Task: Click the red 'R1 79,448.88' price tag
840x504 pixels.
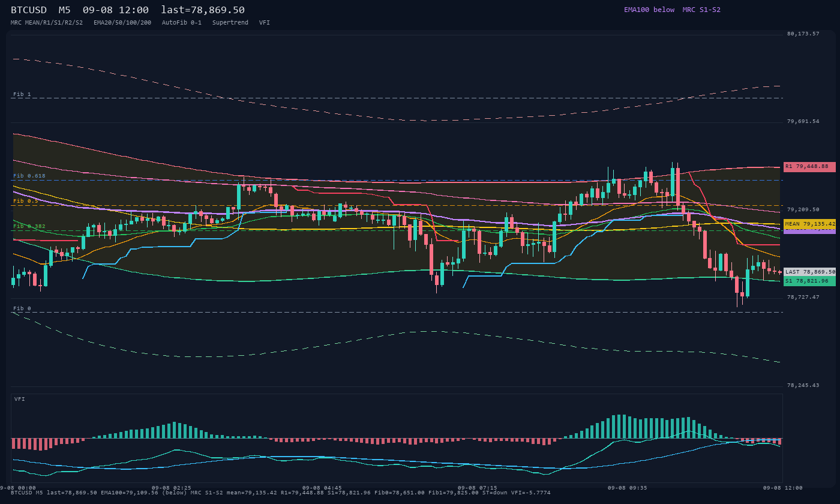Action: (809, 167)
